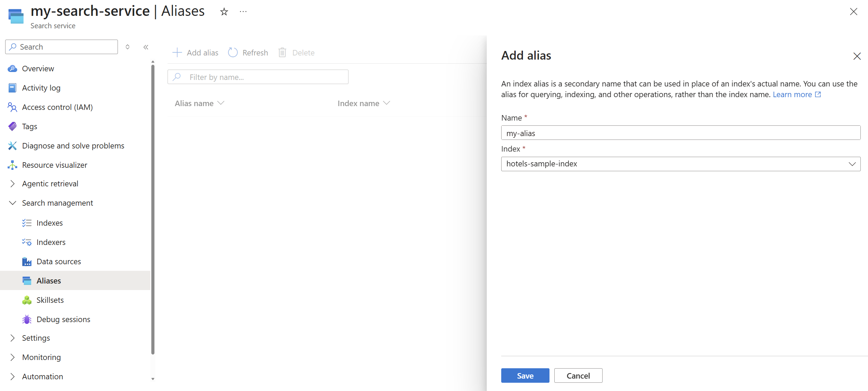The height and width of the screenshot is (391, 868).
Task: Cancel adding the alias
Action: click(578, 375)
